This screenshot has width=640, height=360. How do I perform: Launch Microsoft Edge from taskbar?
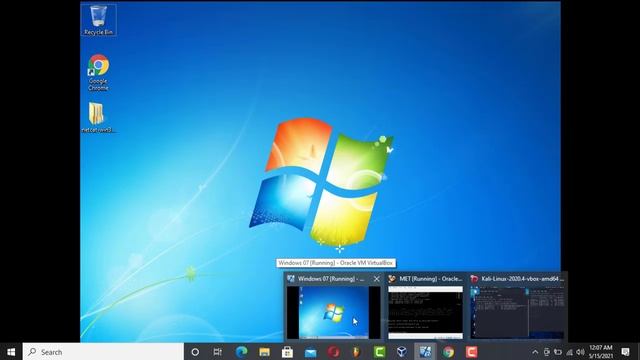[241, 352]
